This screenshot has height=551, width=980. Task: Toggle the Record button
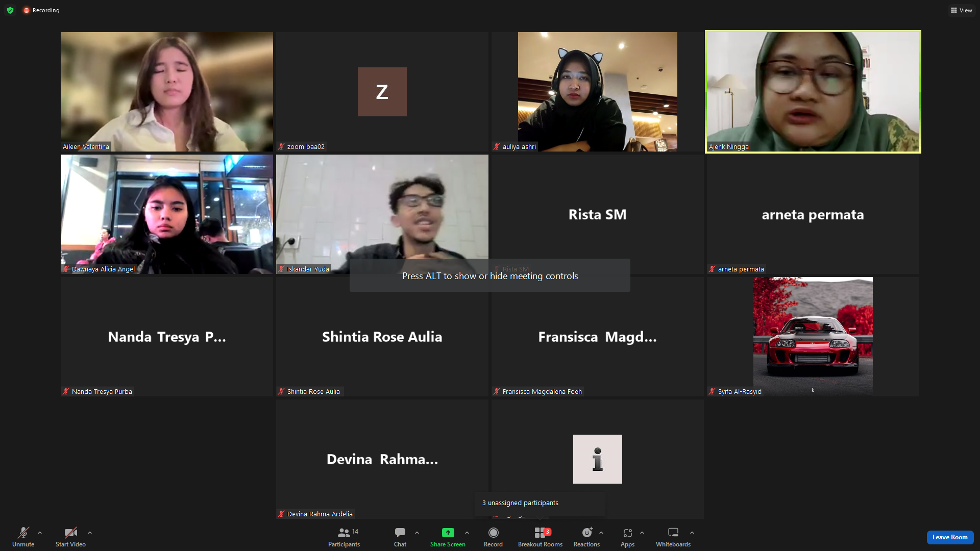(x=493, y=537)
